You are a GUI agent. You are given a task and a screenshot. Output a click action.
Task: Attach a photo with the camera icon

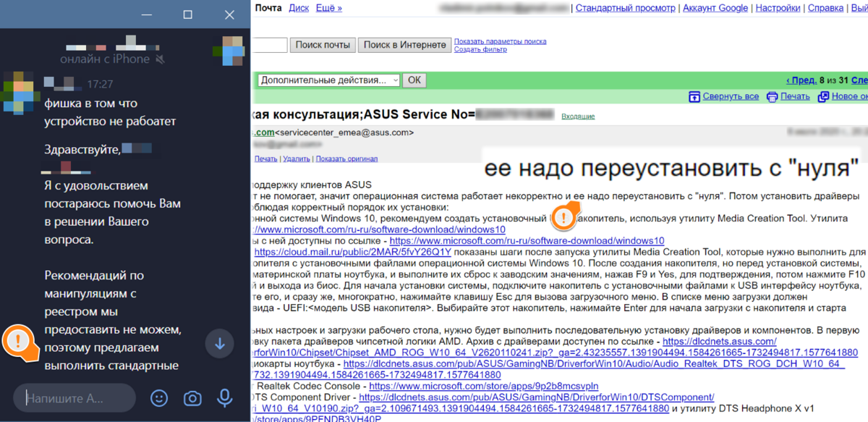coord(192,398)
